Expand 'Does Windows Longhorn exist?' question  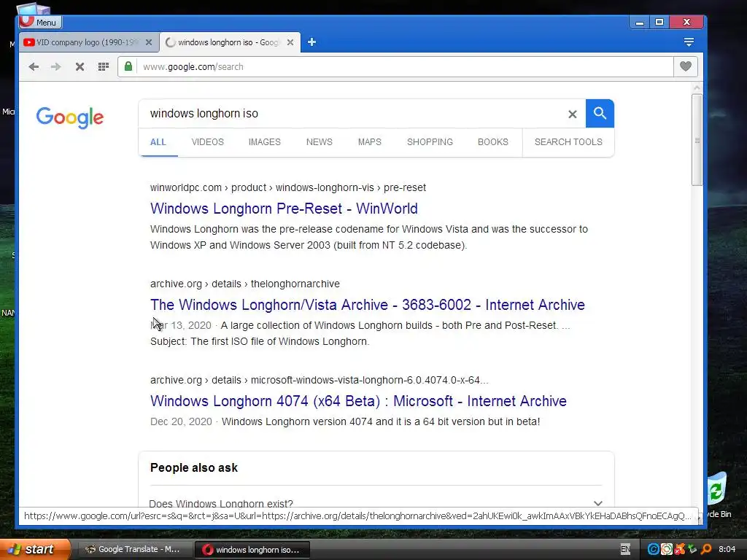pos(376,503)
